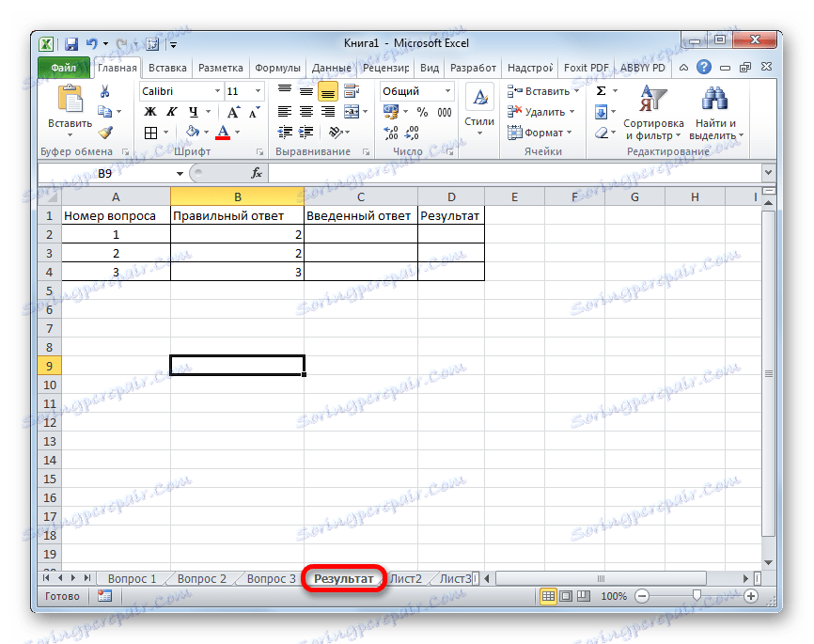
Task: Click the horizontal scrollbar thumb
Action: (x=602, y=578)
